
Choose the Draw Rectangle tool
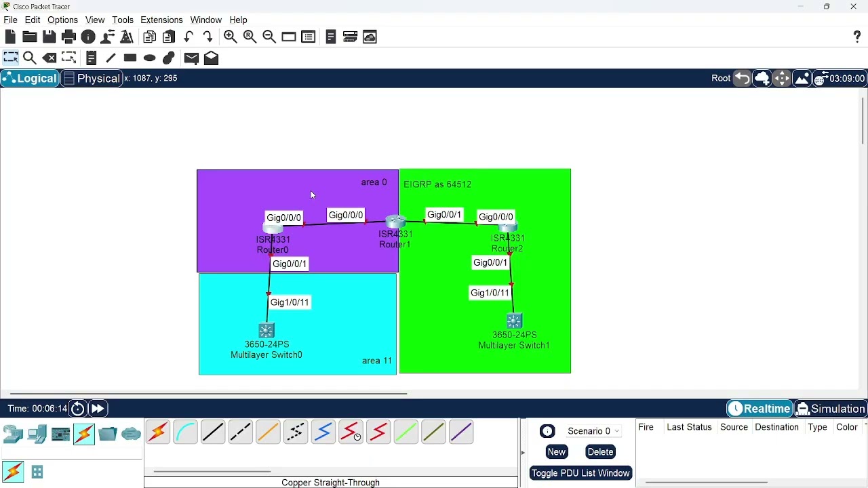tap(130, 58)
